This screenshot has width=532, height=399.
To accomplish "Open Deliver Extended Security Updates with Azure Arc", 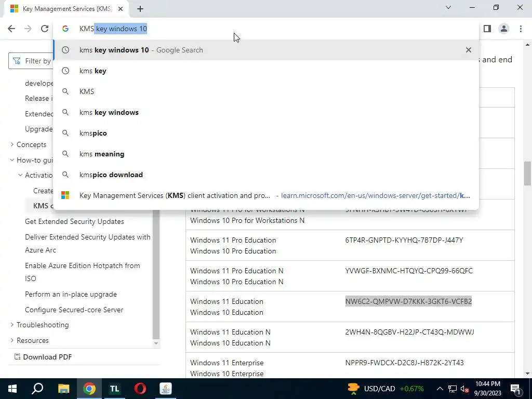I will (87, 243).
